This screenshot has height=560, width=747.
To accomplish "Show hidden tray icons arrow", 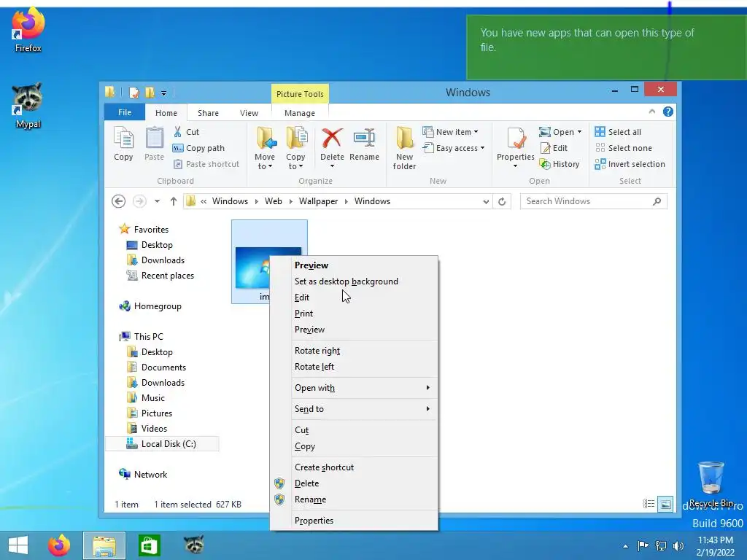I will pyautogui.click(x=625, y=546).
